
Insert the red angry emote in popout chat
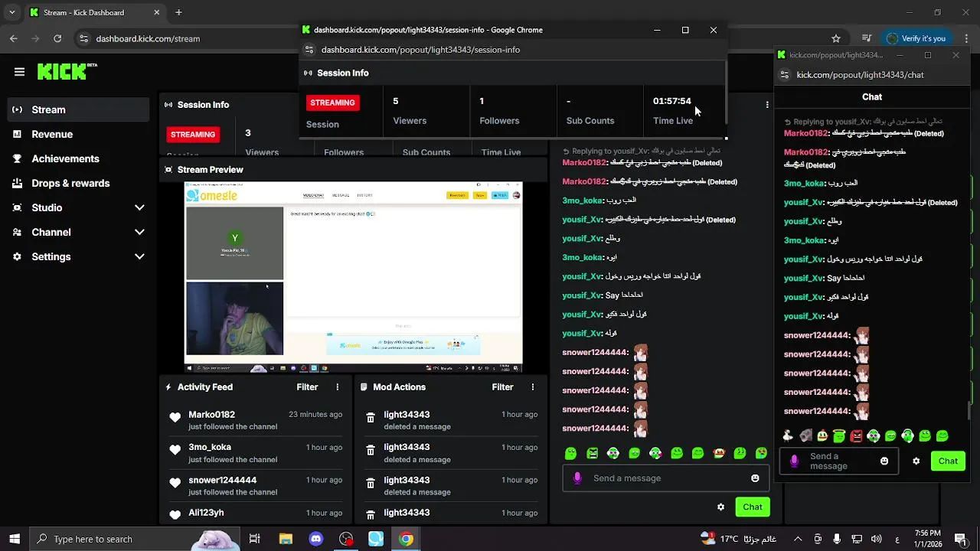(x=856, y=436)
